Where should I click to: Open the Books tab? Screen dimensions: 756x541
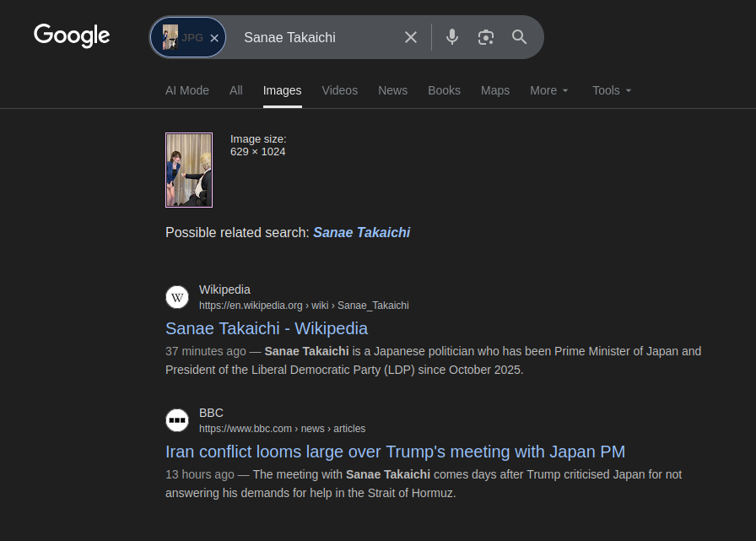click(x=444, y=90)
